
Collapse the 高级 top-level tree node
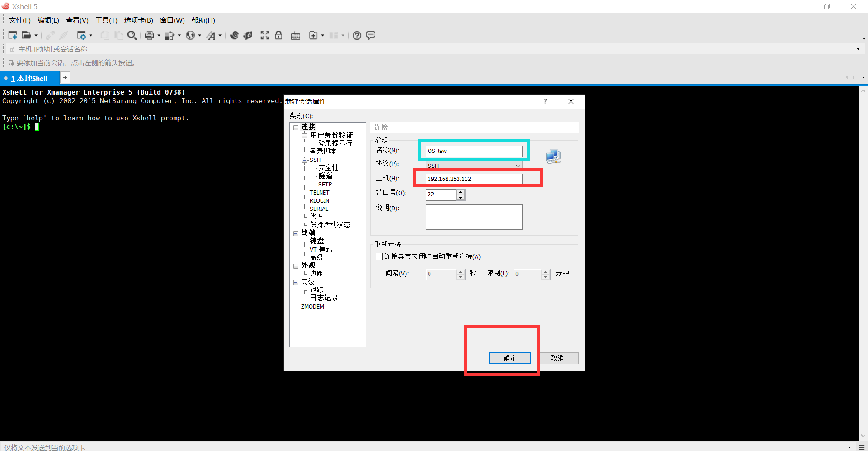click(296, 282)
